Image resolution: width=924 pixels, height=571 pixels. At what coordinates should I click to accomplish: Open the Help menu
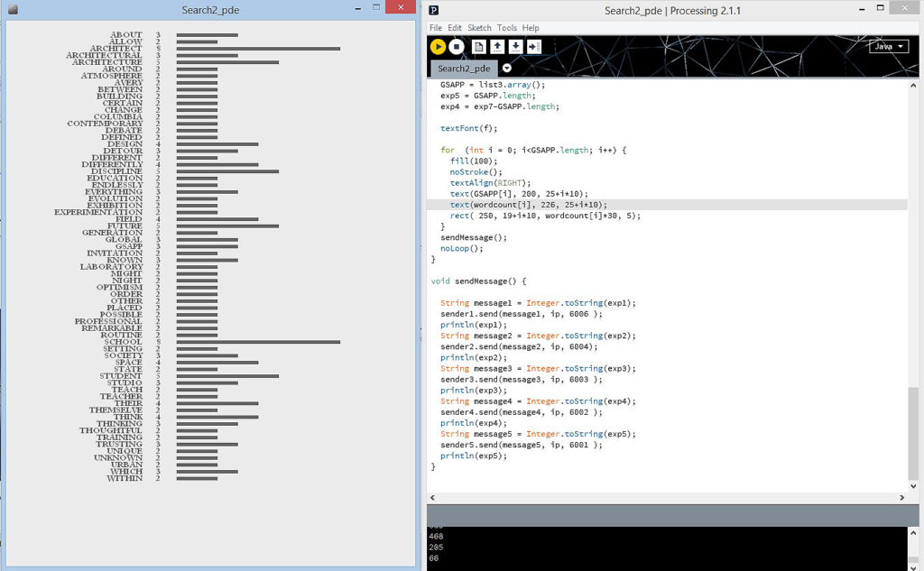pos(531,28)
